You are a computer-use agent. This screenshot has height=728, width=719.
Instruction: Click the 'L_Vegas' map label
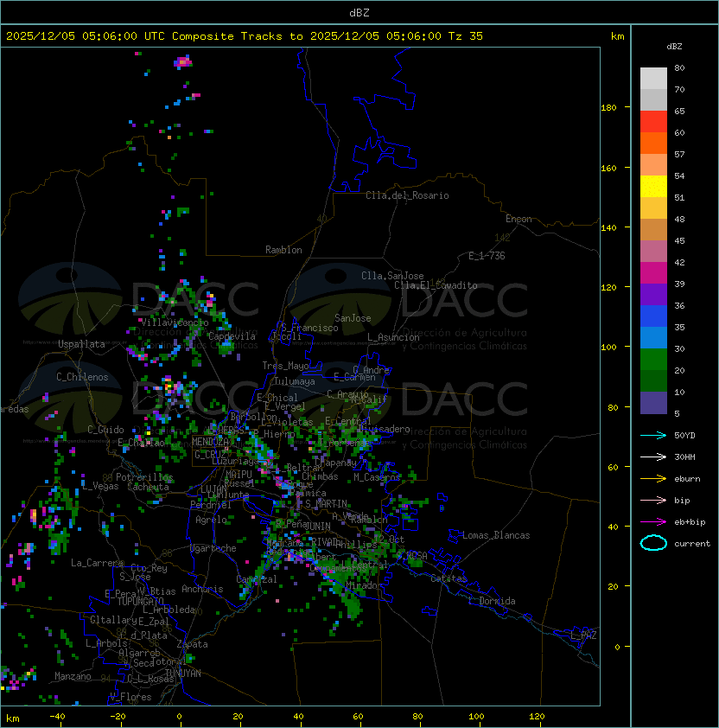coord(100,486)
